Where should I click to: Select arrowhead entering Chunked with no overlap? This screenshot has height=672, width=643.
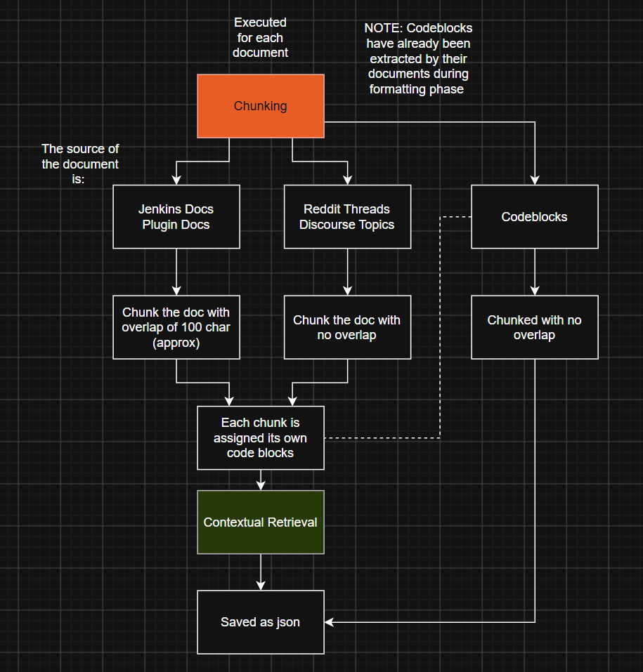point(535,291)
